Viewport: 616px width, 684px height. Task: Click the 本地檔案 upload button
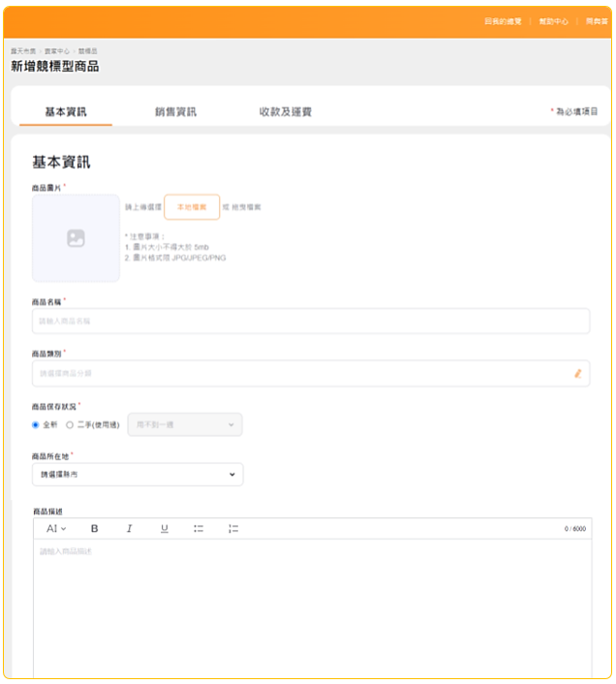(x=192, y=207)
